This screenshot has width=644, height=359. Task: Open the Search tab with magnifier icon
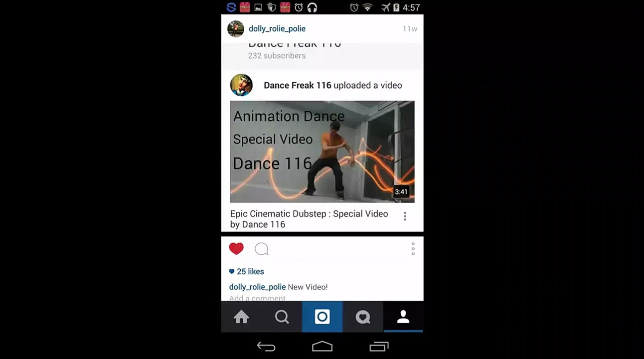[282, 317]
